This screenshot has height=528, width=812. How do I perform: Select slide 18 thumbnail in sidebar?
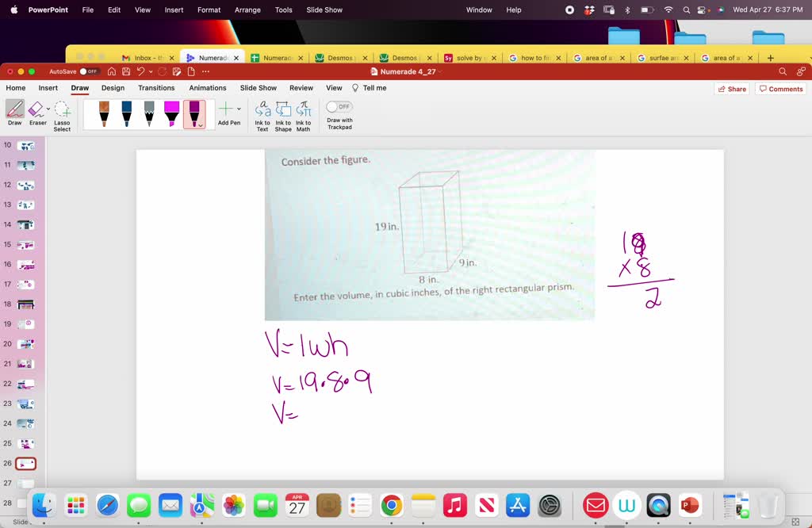coord(26,304)
